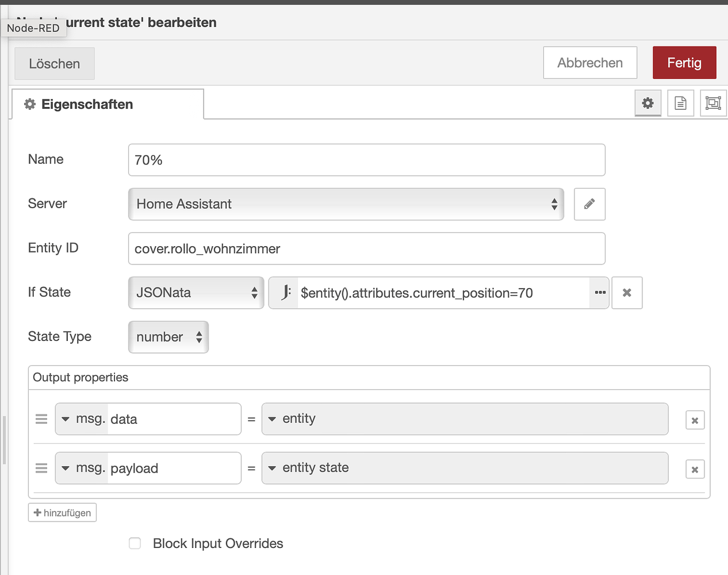Open the node settings gear panel top right
The image size is (728, 575).
[x=647, y=103]
